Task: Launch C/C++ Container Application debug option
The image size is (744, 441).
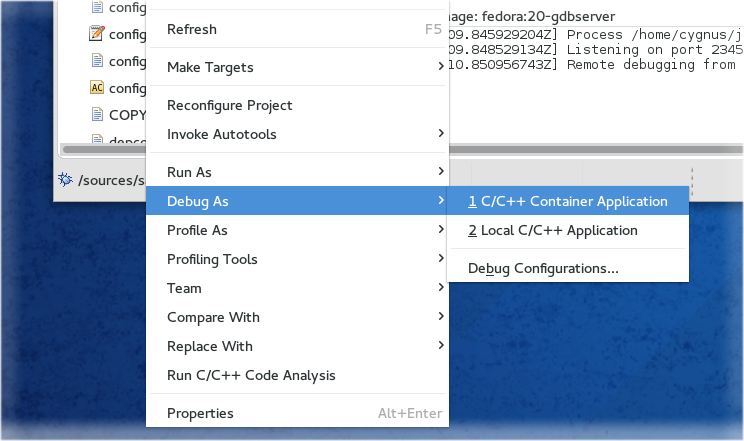Action: click(567, 201)
